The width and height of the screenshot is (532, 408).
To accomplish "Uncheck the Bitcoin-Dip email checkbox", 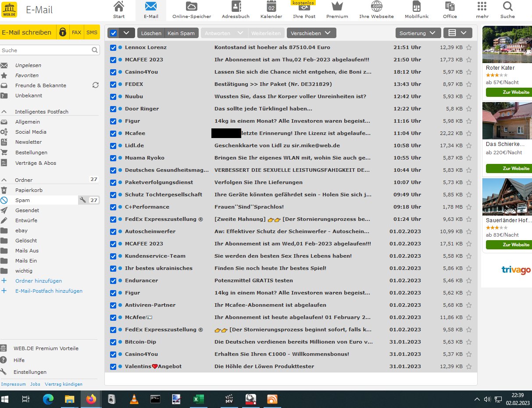I will pos(113,342).
